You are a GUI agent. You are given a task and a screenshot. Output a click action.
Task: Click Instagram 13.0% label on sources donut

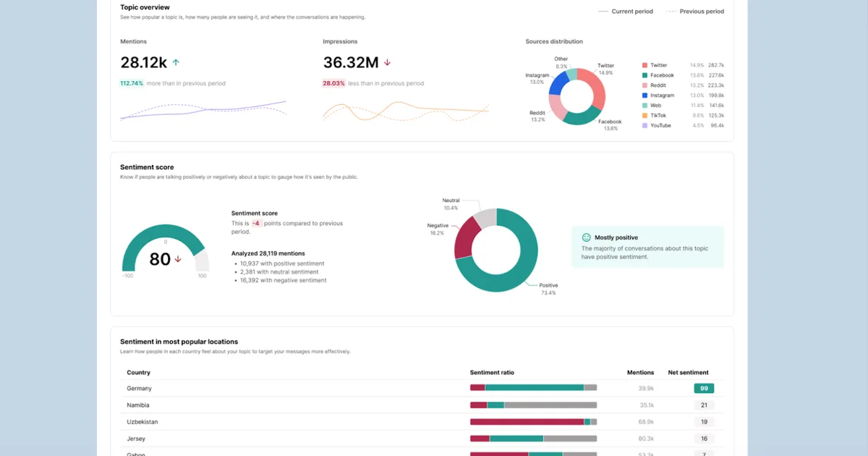coord(537,78)
